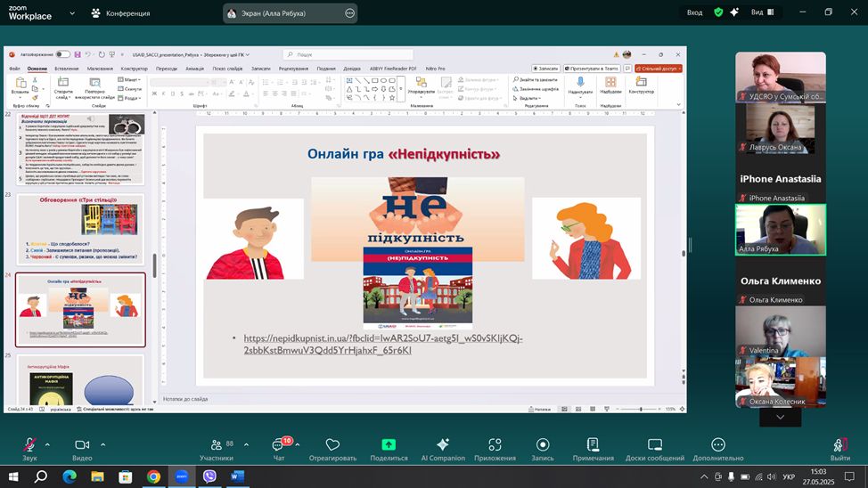868x488 pixels.
Task: Start camera with Видео button
Action: tap(82, 445)
